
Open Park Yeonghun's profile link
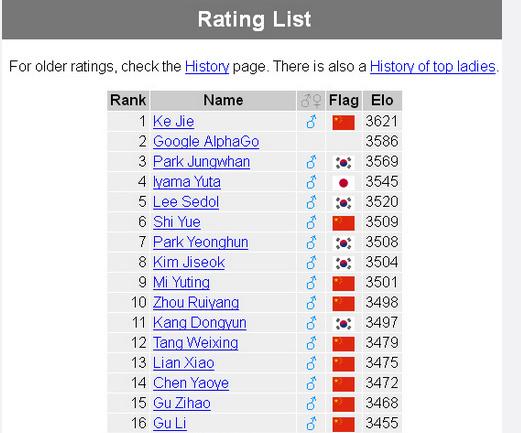(201, 242)
